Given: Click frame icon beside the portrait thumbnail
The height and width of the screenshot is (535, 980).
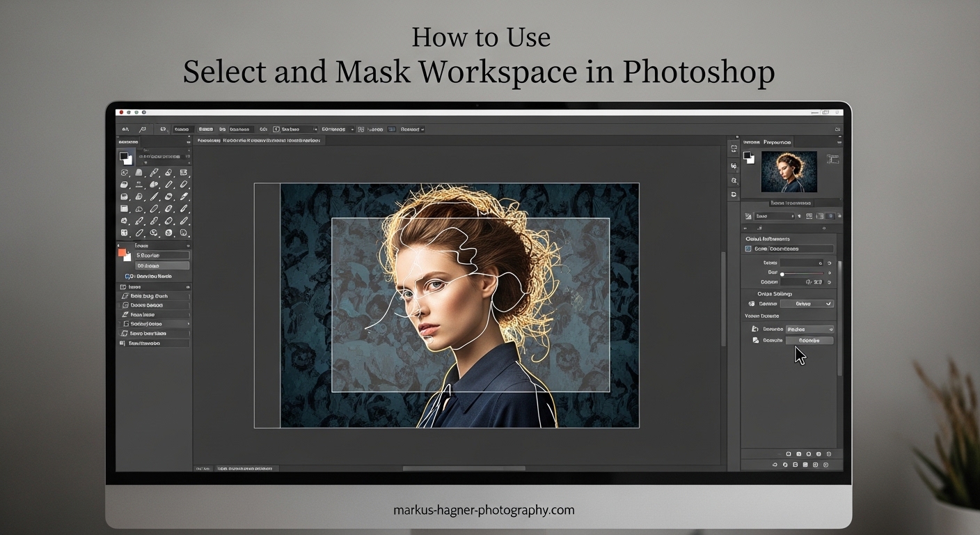Looking at the screenshot, I should [x=832, y=159].
